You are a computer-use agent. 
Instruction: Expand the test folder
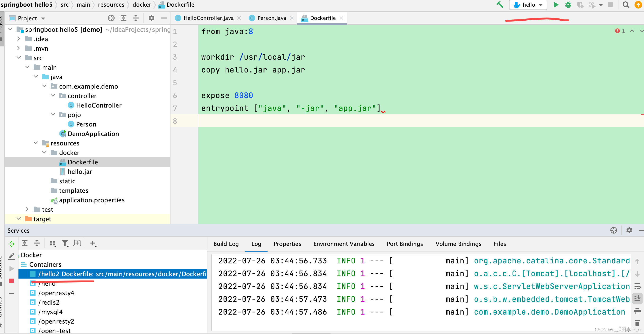tap(27, 209)
